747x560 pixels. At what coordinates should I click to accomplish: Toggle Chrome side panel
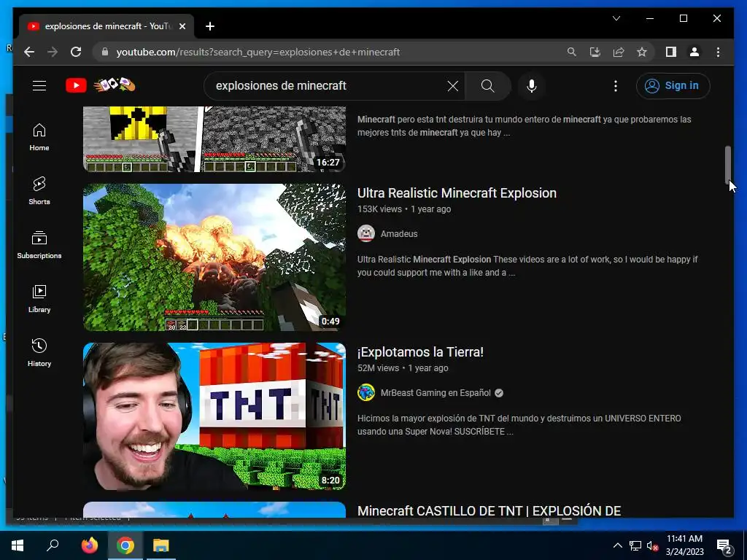click(671, 52)
